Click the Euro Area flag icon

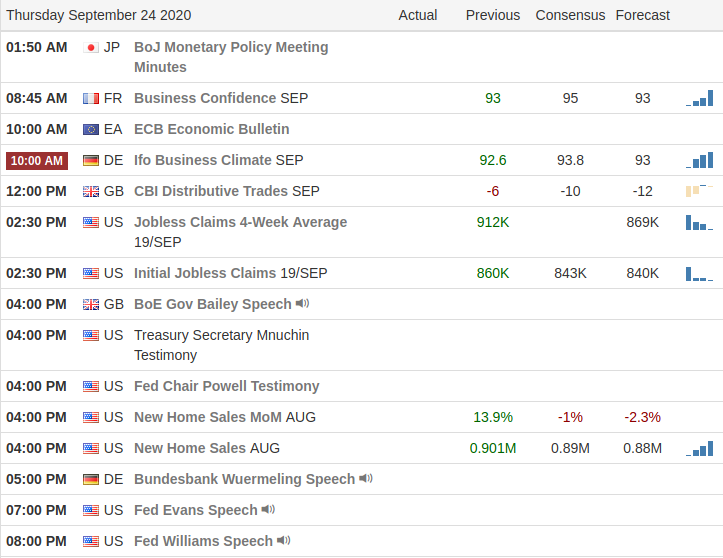[91, 129]
